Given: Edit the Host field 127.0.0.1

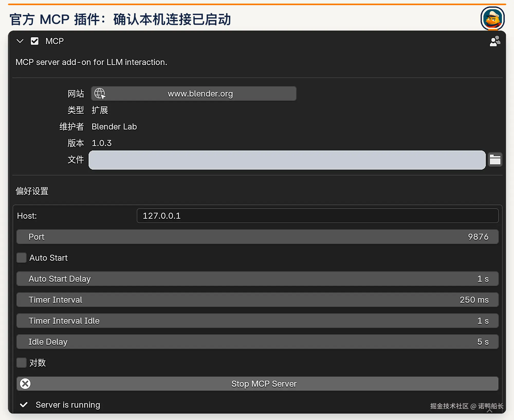Looking at the screenshot, I should coord(318,216).
